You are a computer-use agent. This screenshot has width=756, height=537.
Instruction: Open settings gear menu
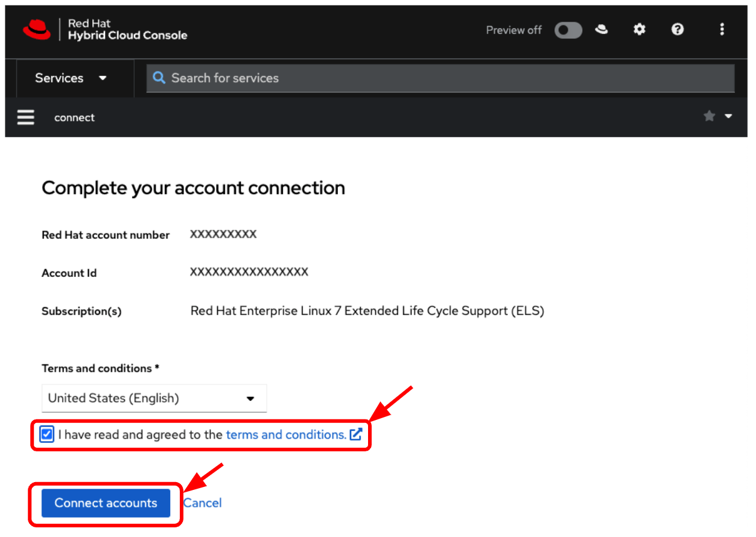tap(640, 30)
